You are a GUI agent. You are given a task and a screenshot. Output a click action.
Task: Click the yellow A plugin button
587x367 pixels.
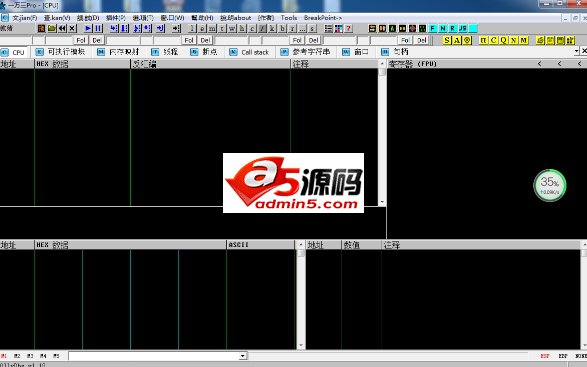[457, 40]
